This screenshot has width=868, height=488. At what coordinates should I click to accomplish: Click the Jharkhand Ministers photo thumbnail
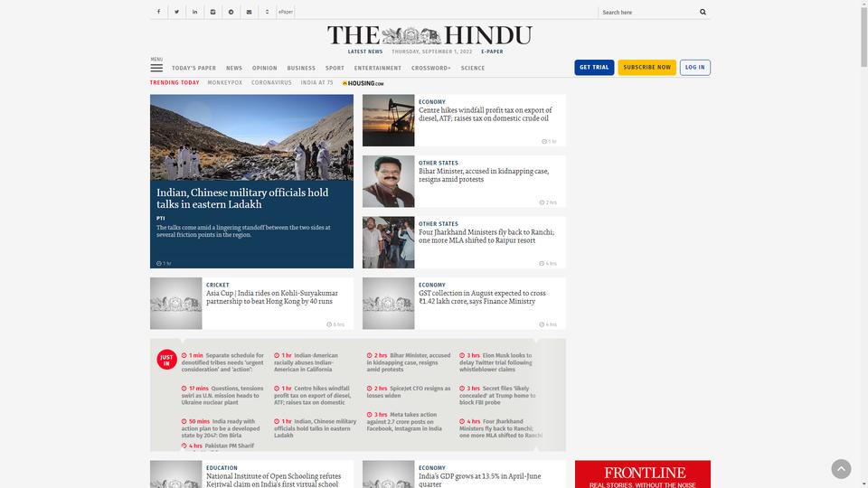tap(389, 242)
